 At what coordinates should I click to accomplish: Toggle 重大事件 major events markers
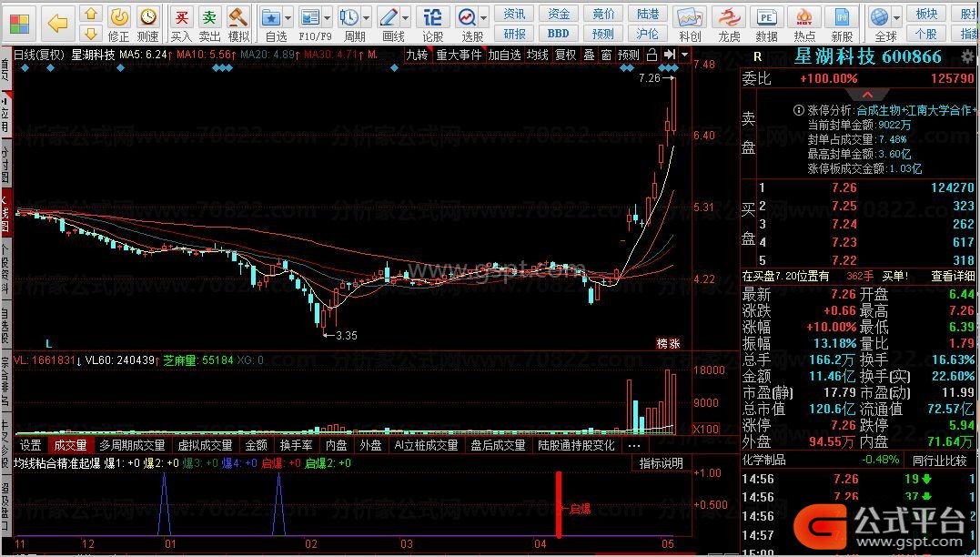459,55
